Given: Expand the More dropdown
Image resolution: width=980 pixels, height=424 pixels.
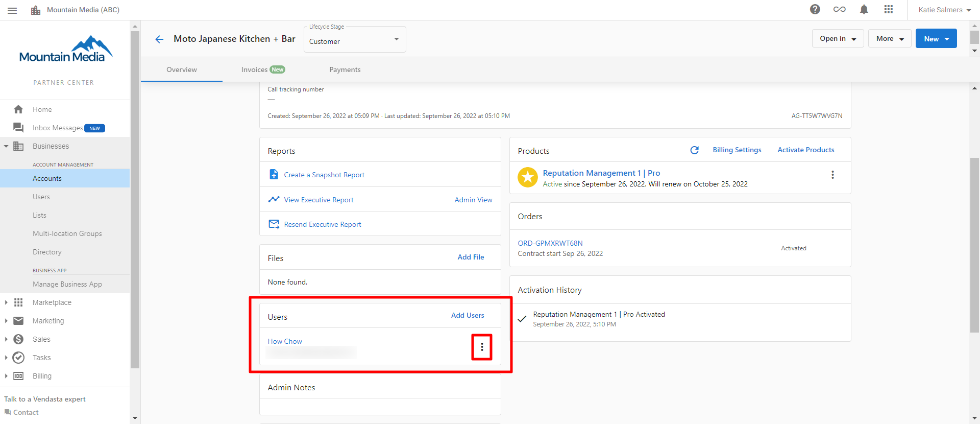Looking at the screenshot, I should pos(890,38).
